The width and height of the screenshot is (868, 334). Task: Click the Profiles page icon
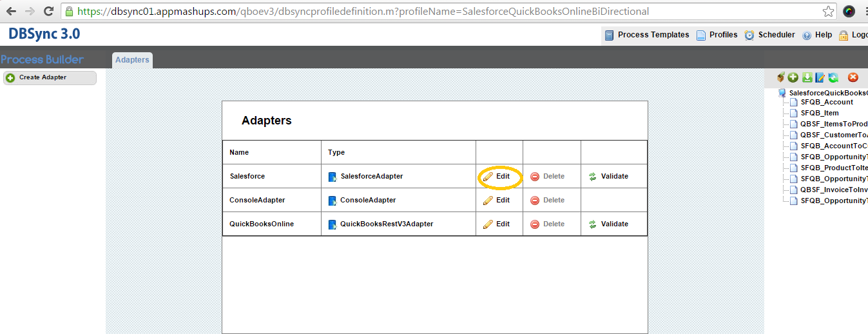(x=701, y=35)
